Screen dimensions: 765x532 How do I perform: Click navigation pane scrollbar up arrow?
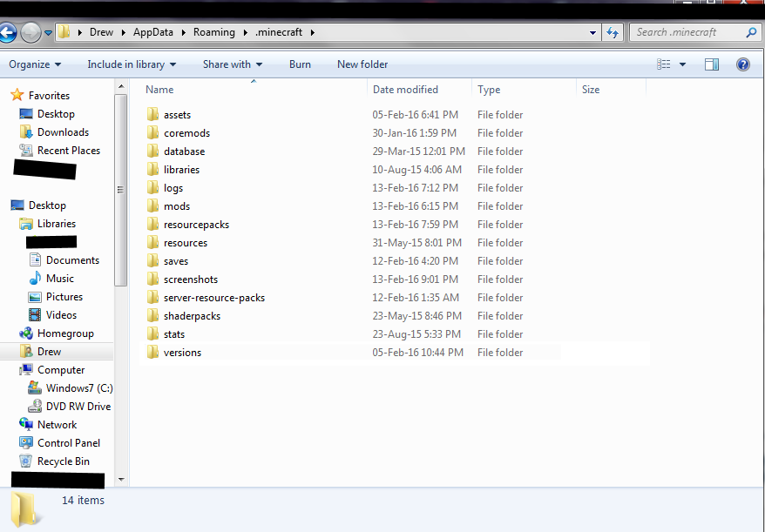(x=121, y=87)
